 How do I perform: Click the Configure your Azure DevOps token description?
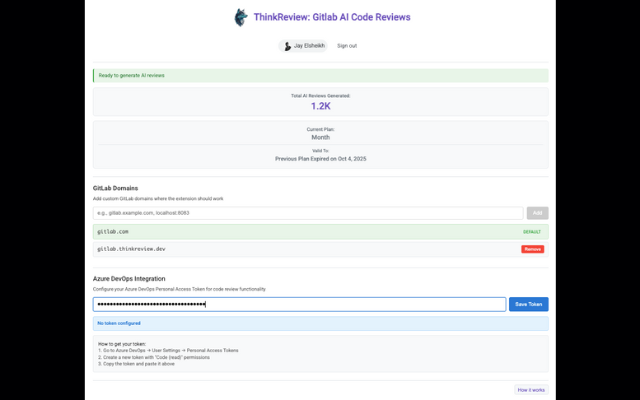tap(179, 289)
